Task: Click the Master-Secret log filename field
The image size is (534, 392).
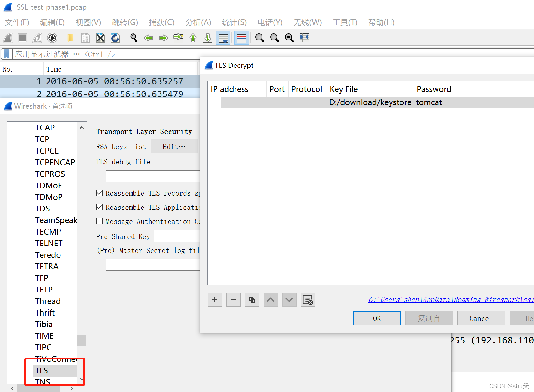Action: click(x=153, y=265)
